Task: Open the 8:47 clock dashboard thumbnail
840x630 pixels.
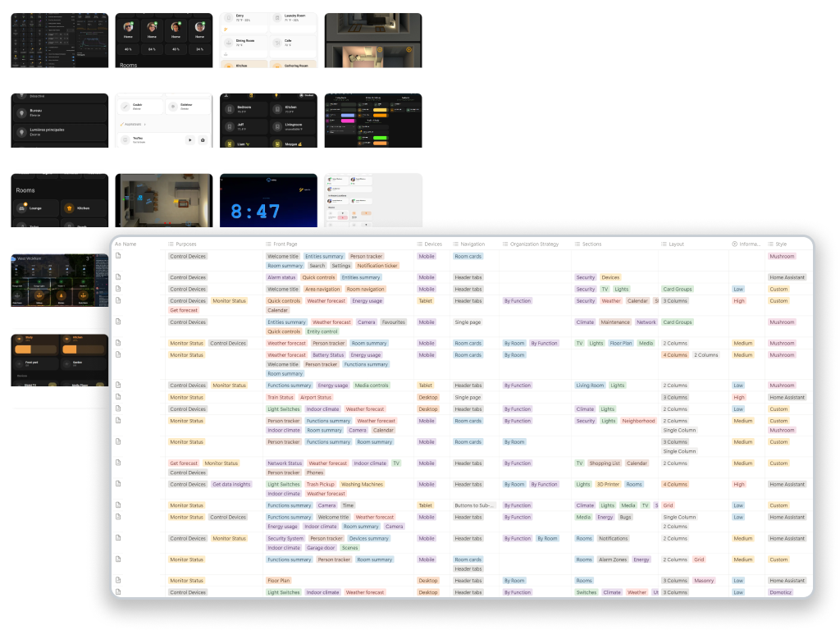Action: pyautogui.click(x=268, y=199)
